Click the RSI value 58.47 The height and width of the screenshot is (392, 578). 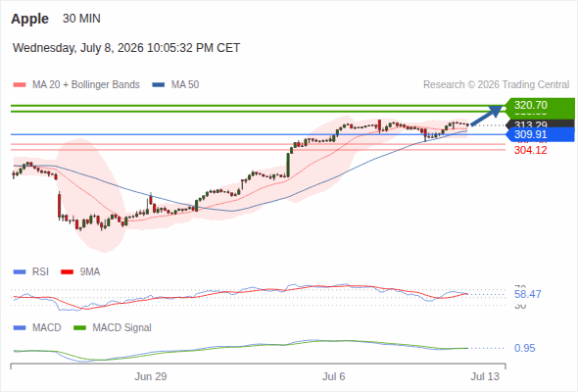tap(528, 294)
